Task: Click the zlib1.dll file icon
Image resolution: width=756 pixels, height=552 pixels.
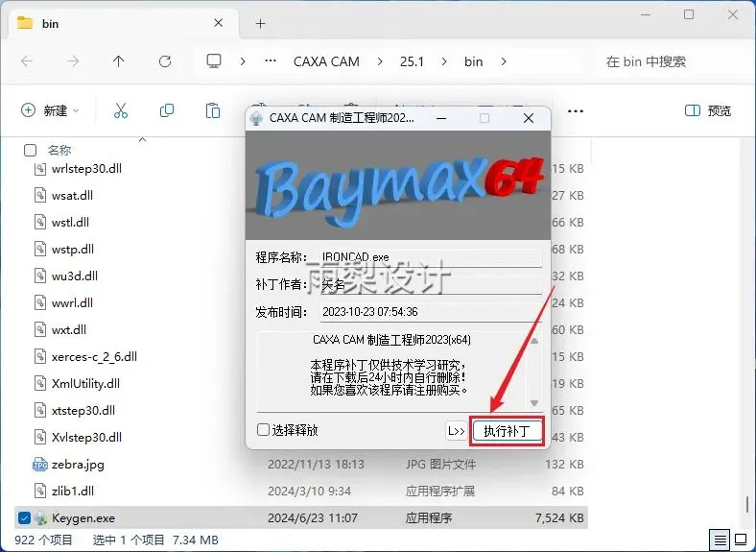Action: (x=40, y=492)
